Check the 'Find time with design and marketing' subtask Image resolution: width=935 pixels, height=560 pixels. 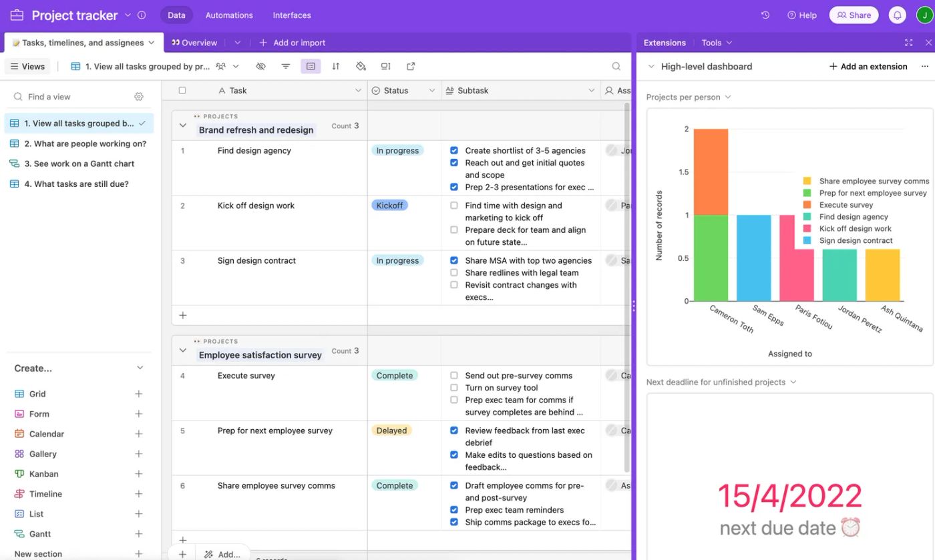click(454, 206)
